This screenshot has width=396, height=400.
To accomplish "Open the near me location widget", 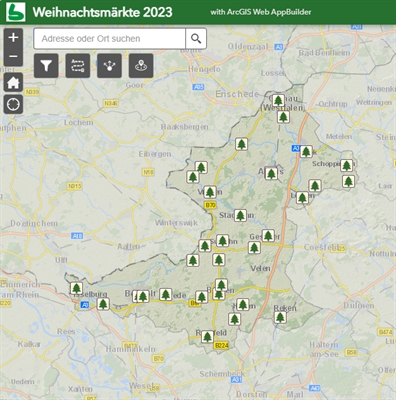I will 141,66.
